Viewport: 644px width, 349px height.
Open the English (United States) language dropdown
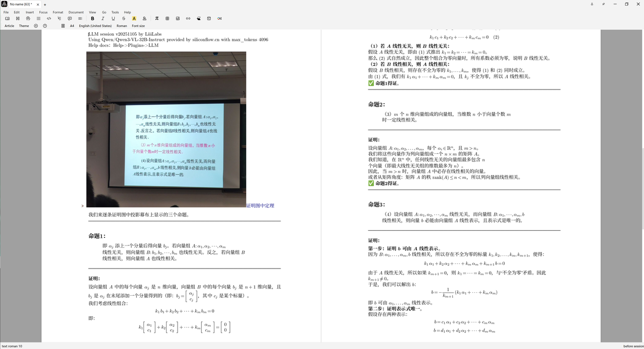pos(95,26)
